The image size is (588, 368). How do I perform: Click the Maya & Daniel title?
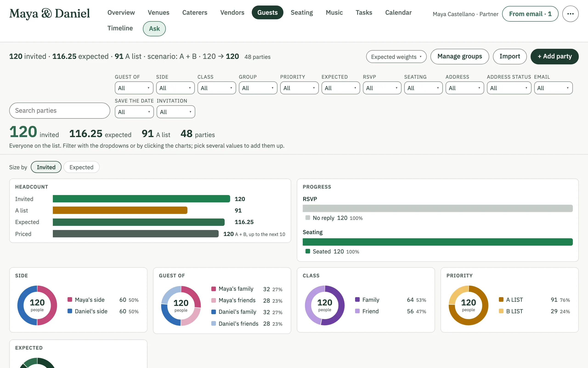pos(50,13)
